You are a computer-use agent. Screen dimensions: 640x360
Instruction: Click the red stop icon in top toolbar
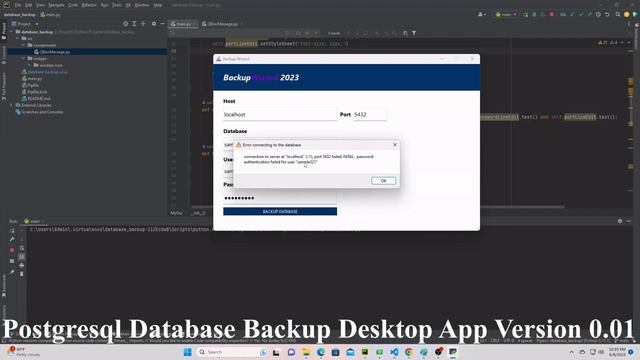click(x=552, y=14)
